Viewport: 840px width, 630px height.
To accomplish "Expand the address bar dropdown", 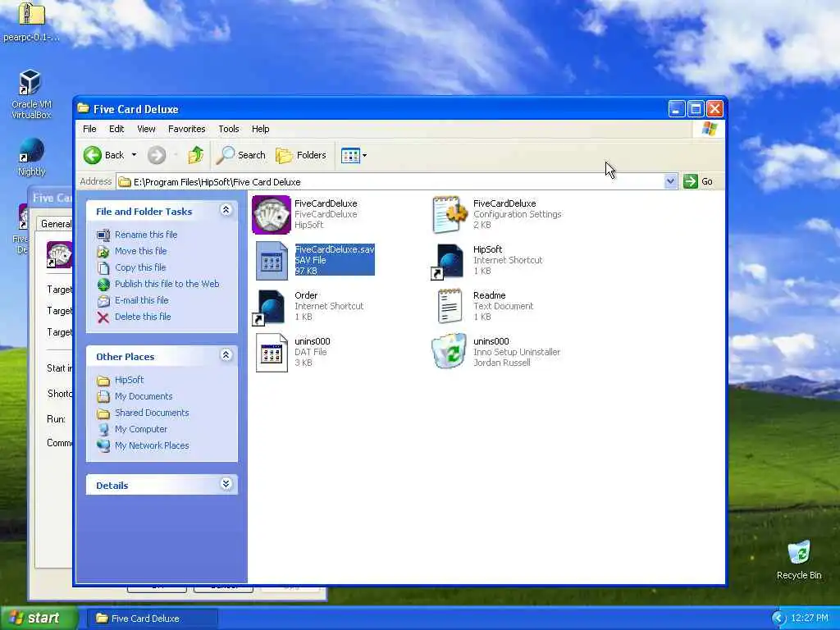I will [x=670, y=181].
